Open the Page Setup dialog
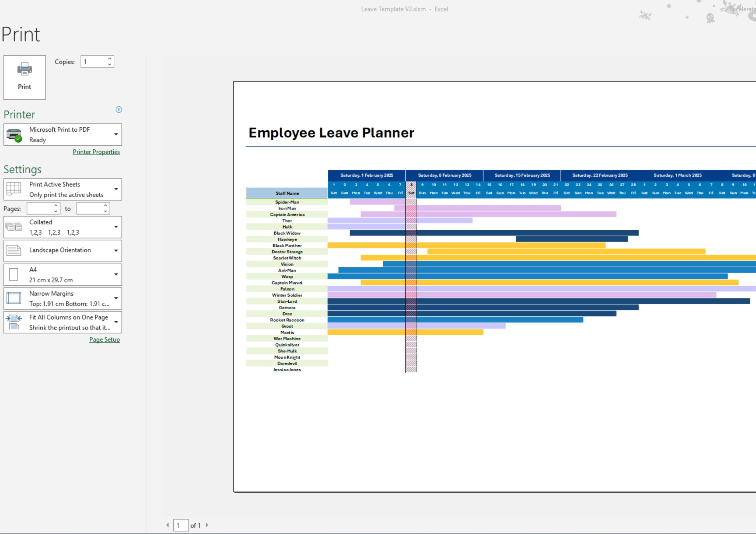 [104, 339]
